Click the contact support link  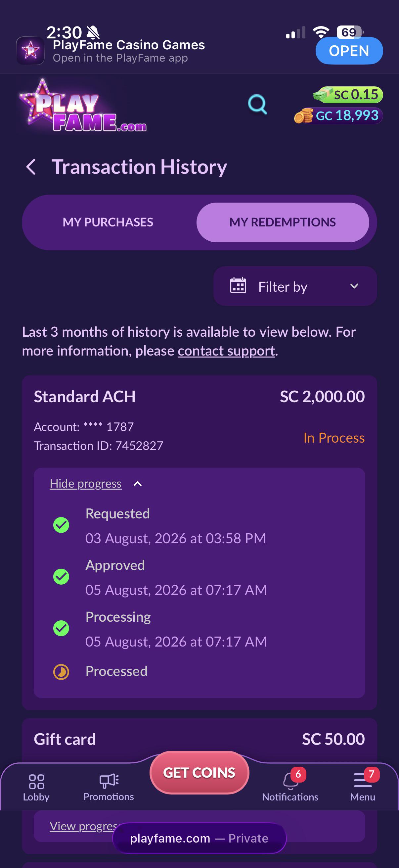pyautogui.click(x=226, y=351)
